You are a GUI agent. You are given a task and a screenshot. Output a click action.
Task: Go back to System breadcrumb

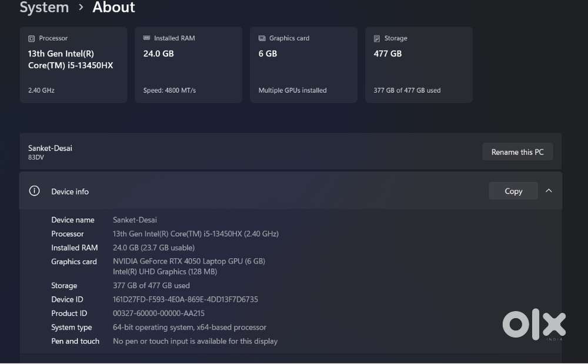[x=44, y=7]
